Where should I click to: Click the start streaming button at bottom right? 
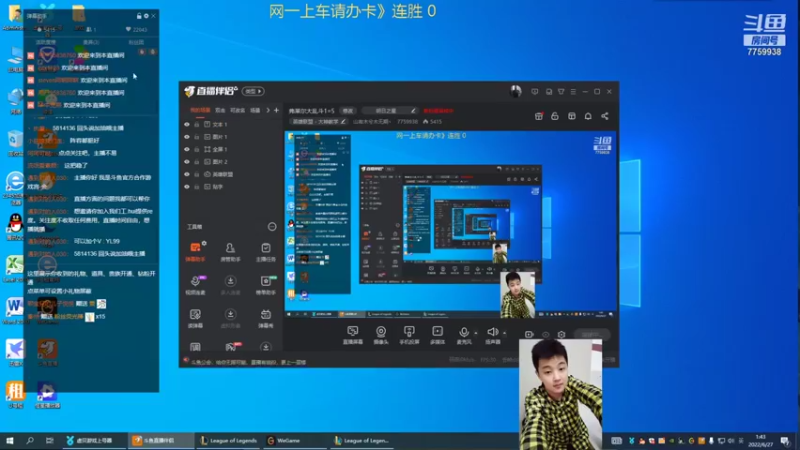pyautogui.click(x=592, y=335)
